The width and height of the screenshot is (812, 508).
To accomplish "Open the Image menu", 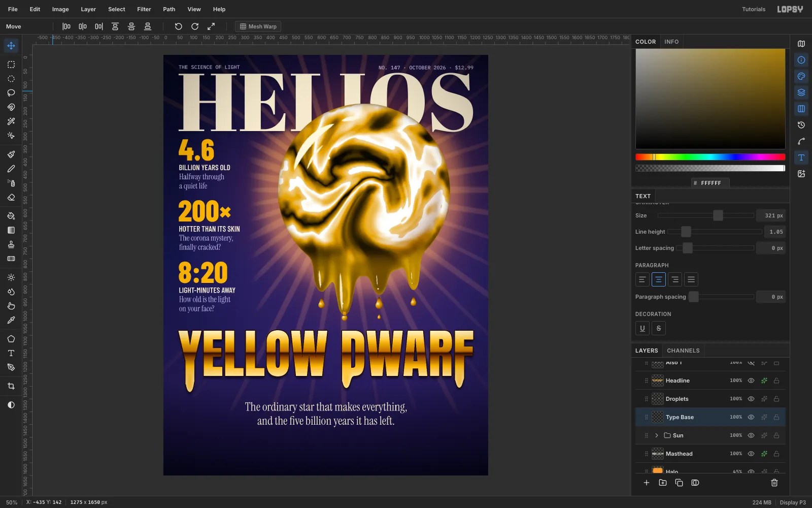I will click(x=60, y=9).
